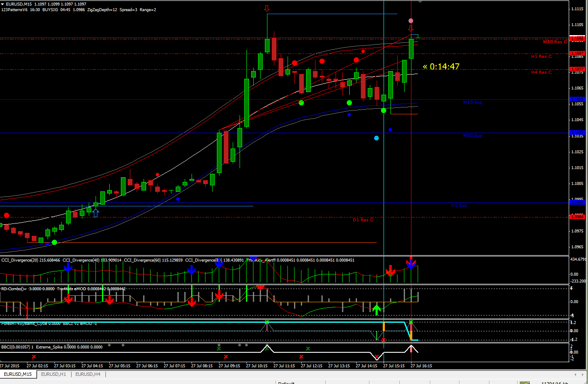Viewport: 588px width, 384px height.
Task: Click the 1.1025 price scale label
Action: (x=577, y=152)
